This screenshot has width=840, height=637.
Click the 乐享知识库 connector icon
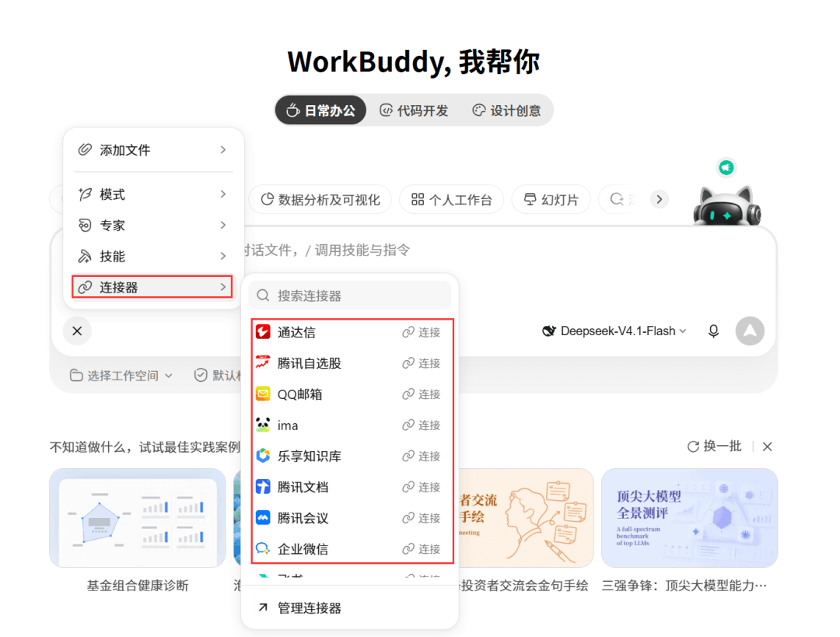pos(263,457)
